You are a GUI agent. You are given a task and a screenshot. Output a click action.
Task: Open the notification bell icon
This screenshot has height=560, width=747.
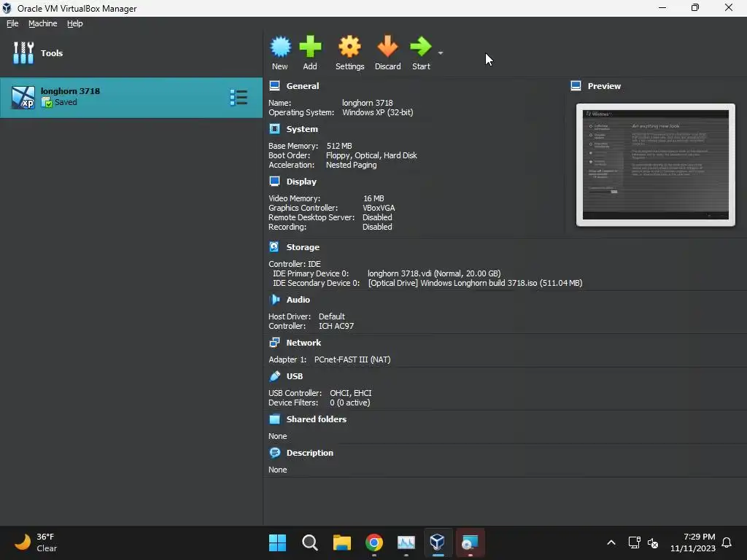pos(727,542)
